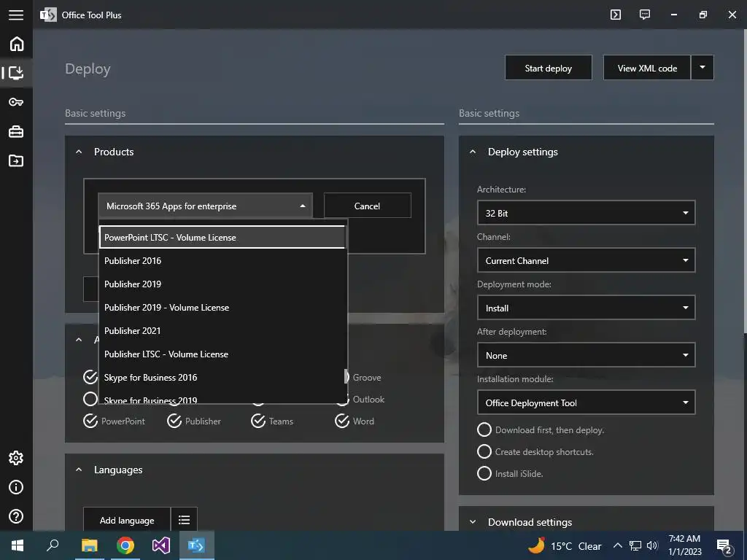This screenshot has width=747, height=560.
Task: Toggle the PowerPoint application checkbox
Action: (x=115, y=421)
